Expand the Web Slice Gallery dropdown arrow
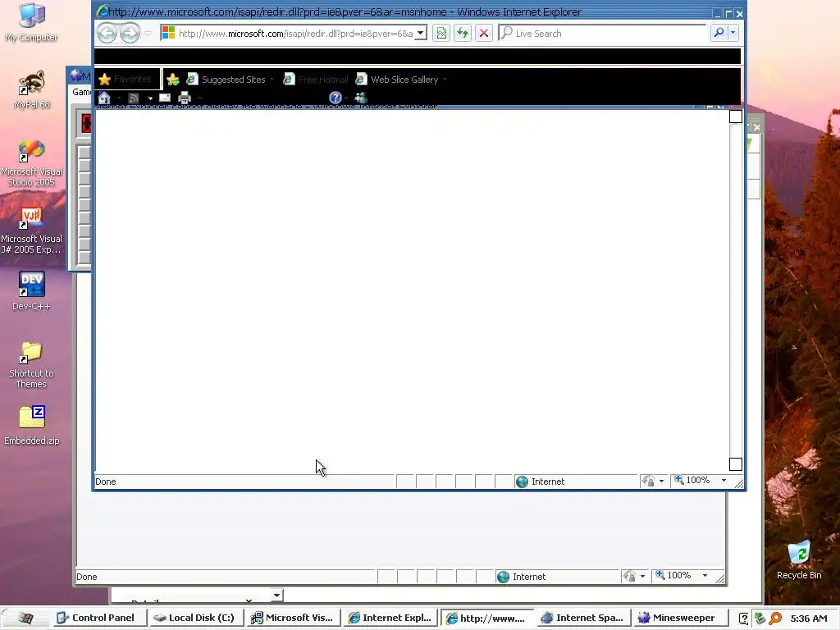This screenshot has height=630, width=840. [x=445, y=80]
